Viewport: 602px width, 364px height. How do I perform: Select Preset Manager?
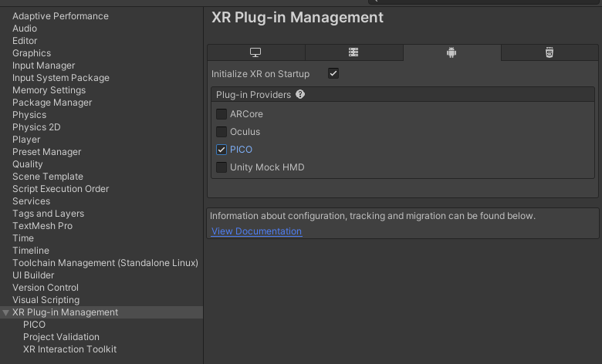46,152
